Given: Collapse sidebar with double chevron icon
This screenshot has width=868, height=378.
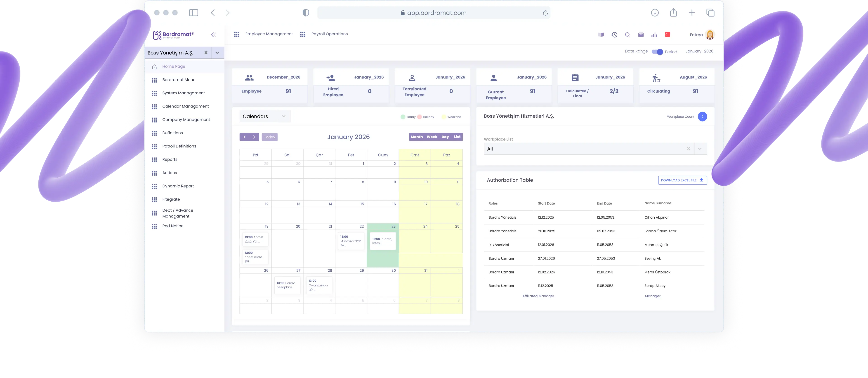Looking at the screenshot, I should tap(213, 35).
